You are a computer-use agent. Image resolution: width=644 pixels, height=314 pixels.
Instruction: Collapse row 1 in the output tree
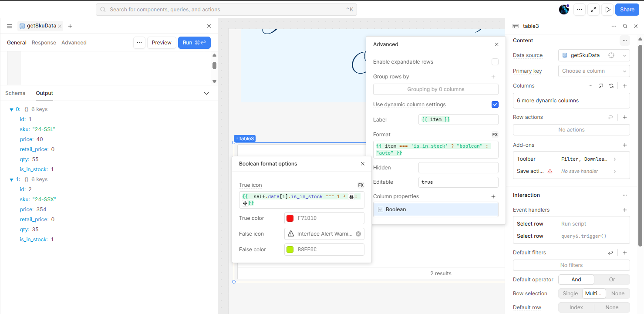click(11, 179)
